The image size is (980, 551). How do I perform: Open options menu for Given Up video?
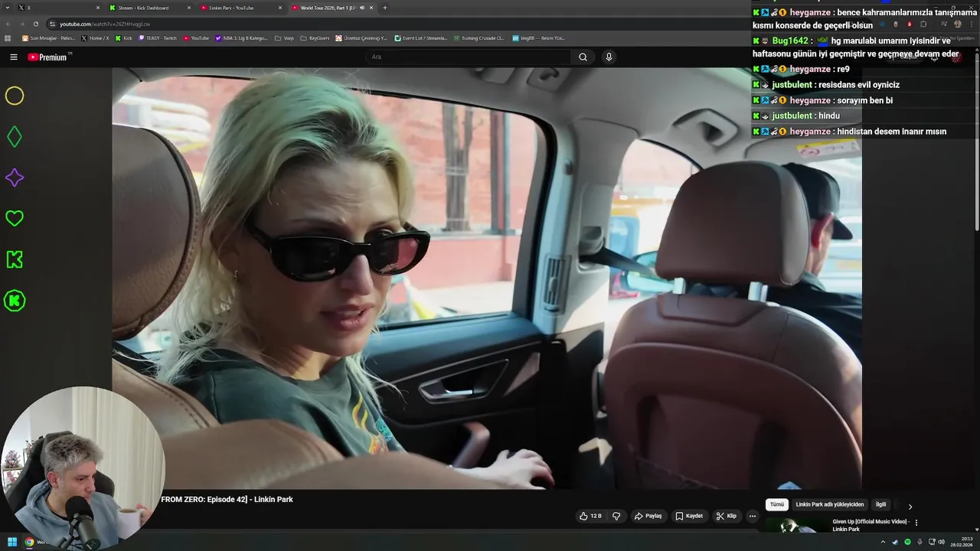[x=916, y=523]
